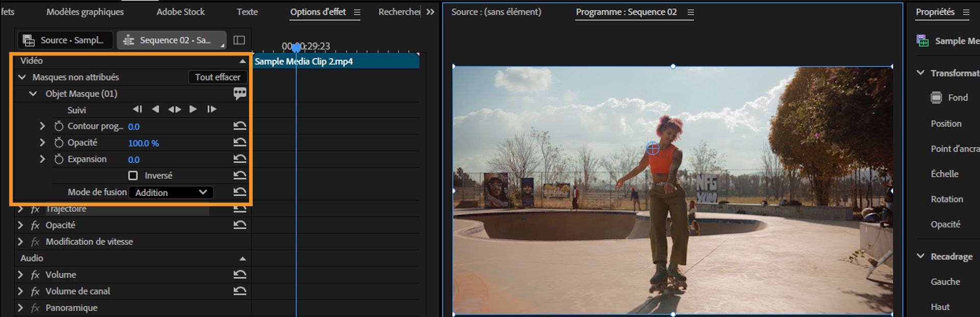Select the Sample Media Clip 2.mp4 bar
The height and width of the screenshot is (317, 980).
(336, 61)
